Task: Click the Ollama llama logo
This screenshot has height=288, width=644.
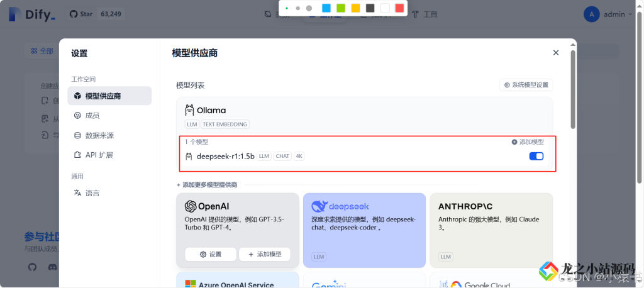Action: (x=189, y=110)
